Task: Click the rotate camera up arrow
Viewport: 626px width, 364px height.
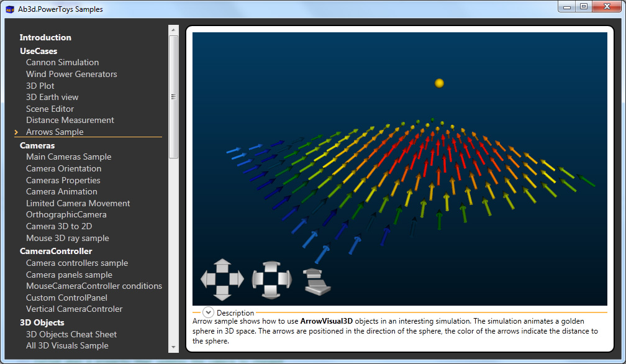Action: point(271,266)
